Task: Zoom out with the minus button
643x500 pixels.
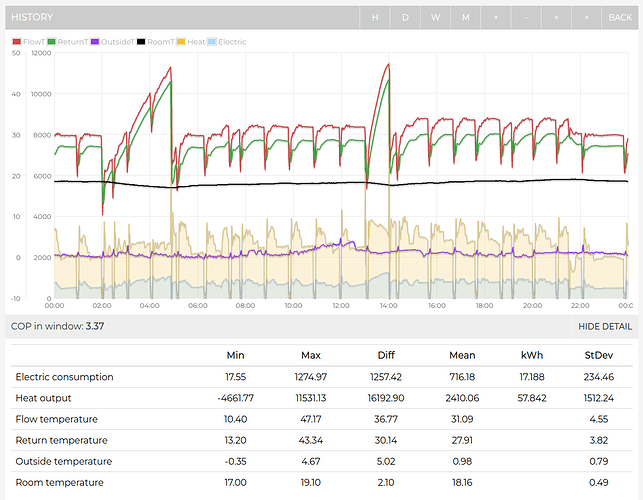Action: 526,17
